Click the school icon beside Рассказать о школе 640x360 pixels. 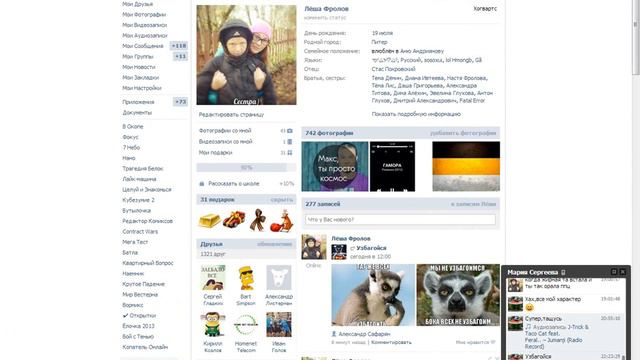click(x=202, y=184)
